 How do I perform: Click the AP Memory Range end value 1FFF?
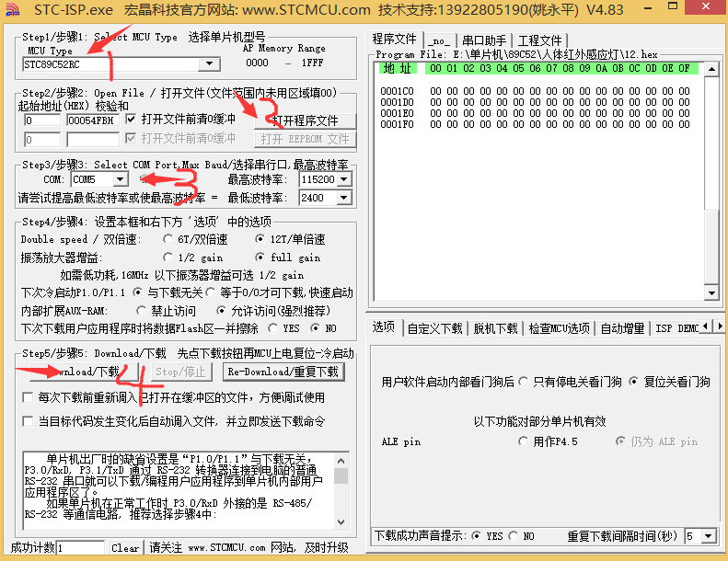pos(313,63)
